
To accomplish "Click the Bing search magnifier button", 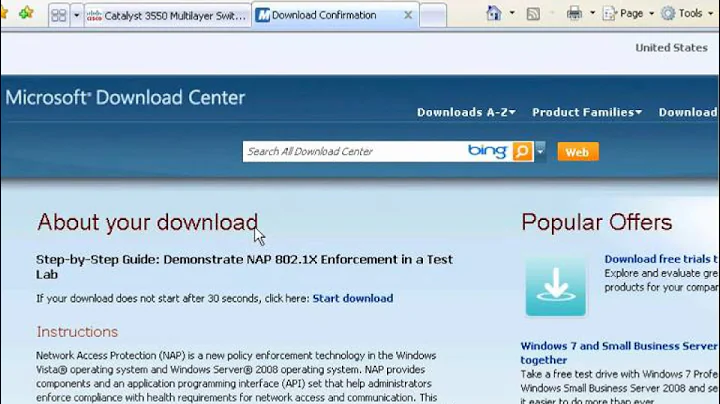I will [522, 152].
